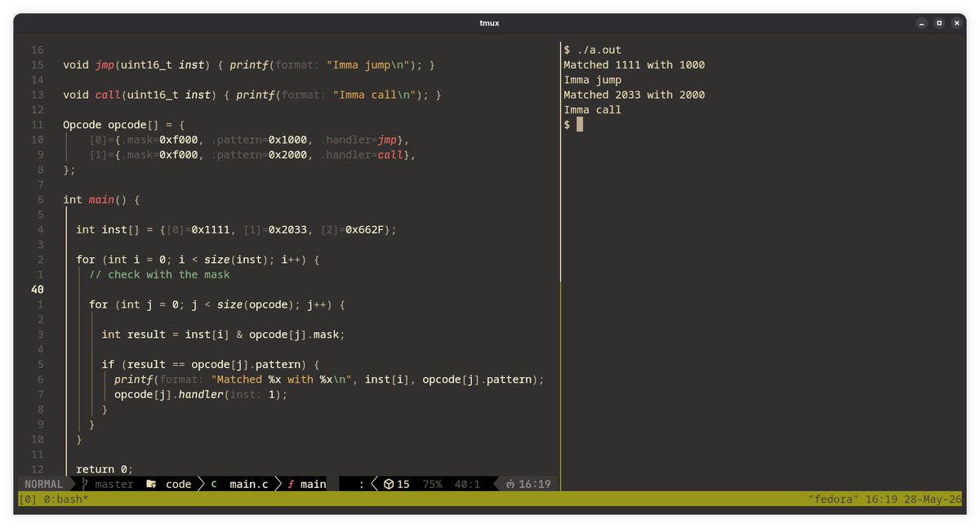Click the $ ./a.out command in terminal

tap(593, 50)
